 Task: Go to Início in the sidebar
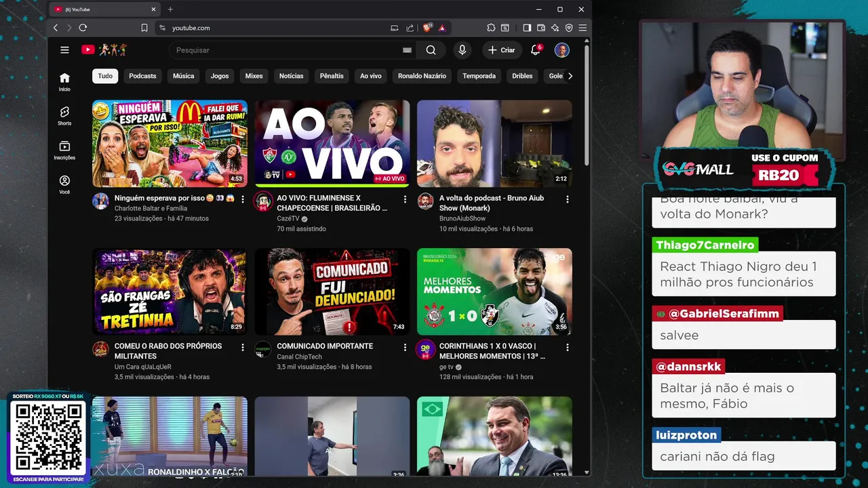[x=64, y=82]
